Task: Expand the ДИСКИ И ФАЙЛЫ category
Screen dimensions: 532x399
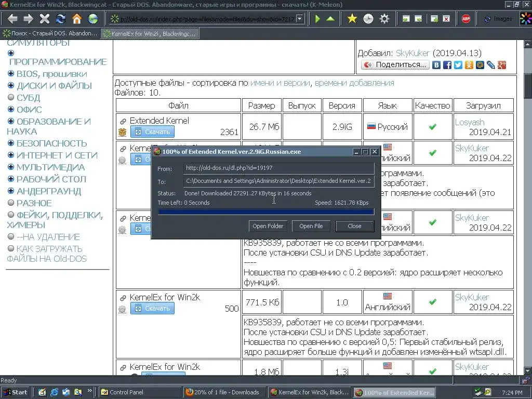Action: tap(11, 85)
